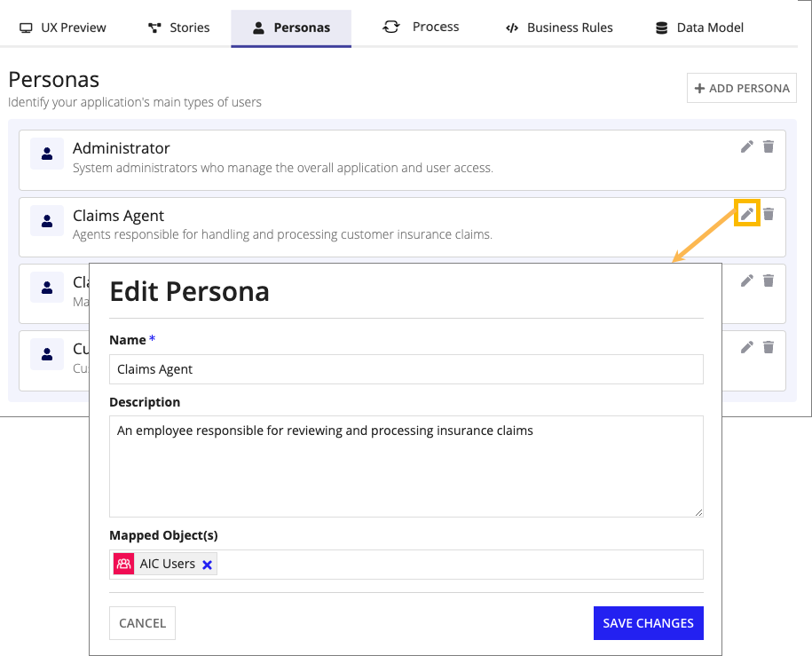Screen dimensions: 812x656
Task: Click the 'Identify your application's main types' subtitle
Action: [135, 102]
